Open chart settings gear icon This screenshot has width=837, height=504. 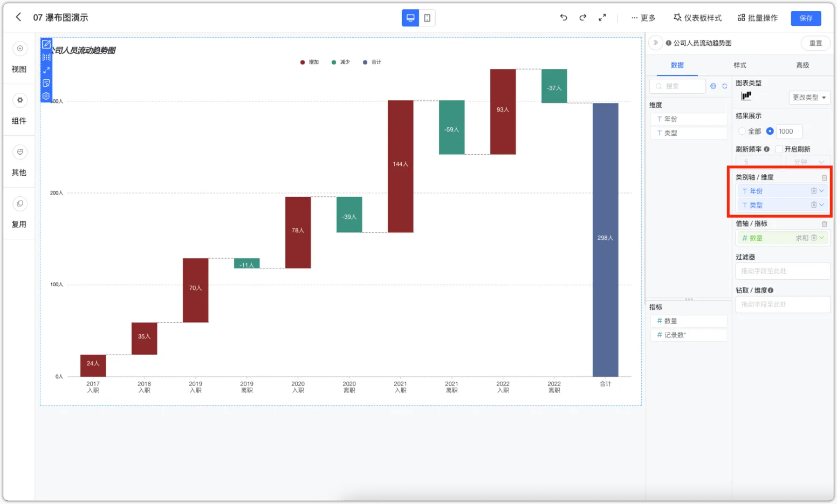click(46, 96)
